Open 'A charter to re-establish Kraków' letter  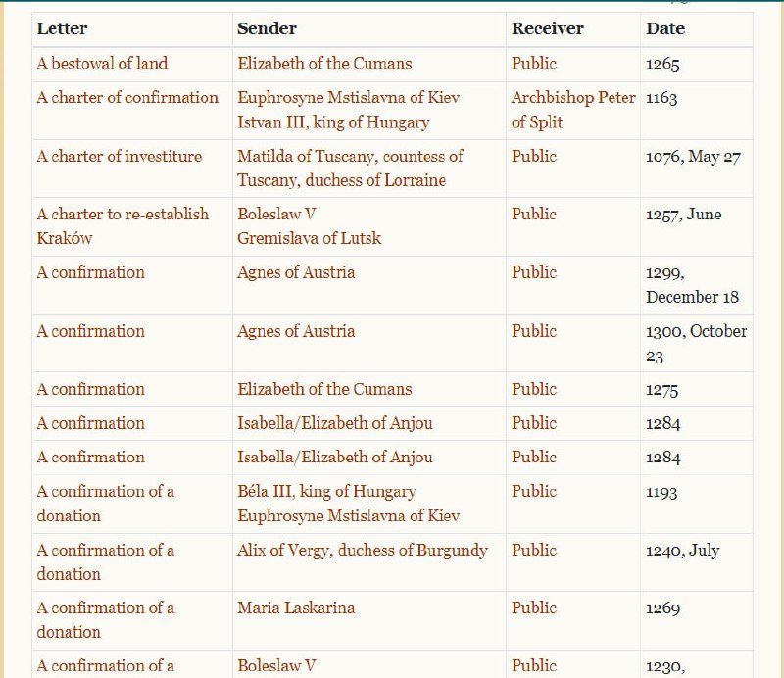[x=122, y=215]
